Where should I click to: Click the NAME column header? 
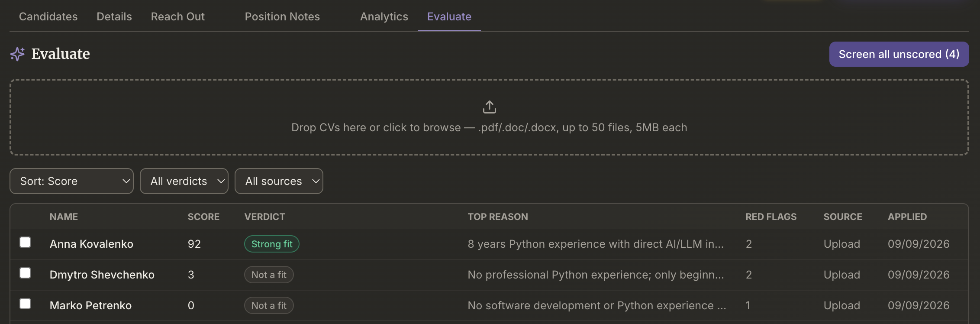(64, 217)
